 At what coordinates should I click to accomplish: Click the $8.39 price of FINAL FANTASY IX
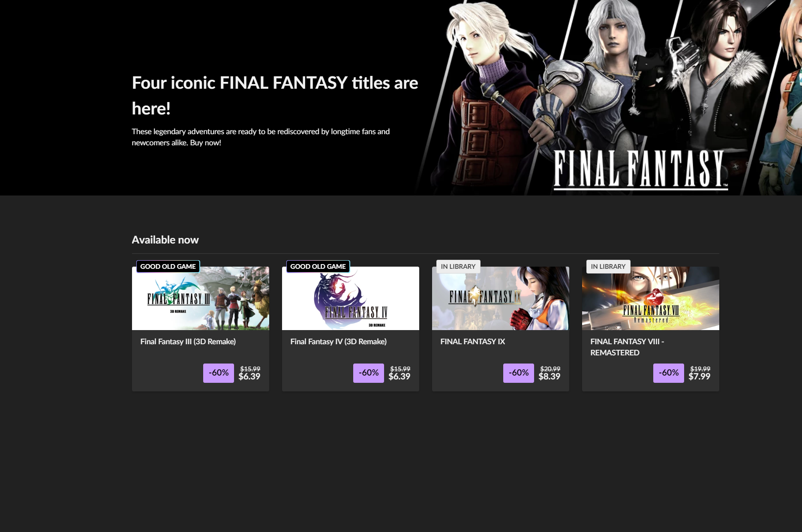(x=550, y=377)
